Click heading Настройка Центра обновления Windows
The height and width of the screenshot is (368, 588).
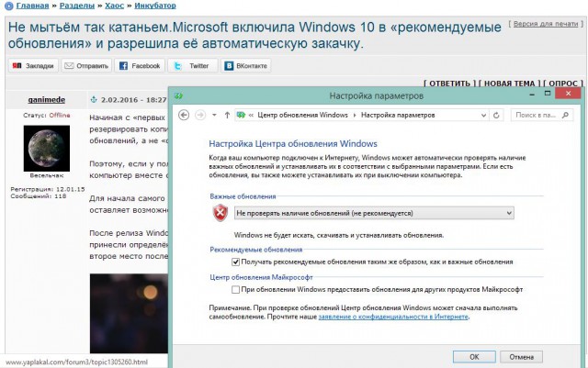(x=293, y=144)
